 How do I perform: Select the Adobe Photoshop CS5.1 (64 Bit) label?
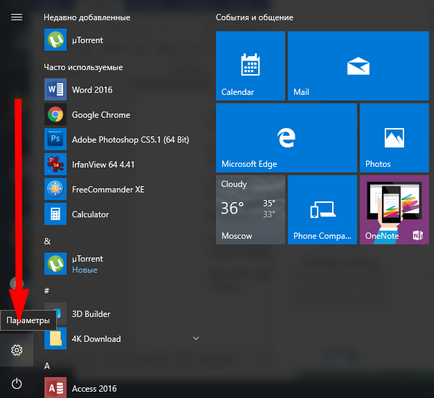[131, 140]
